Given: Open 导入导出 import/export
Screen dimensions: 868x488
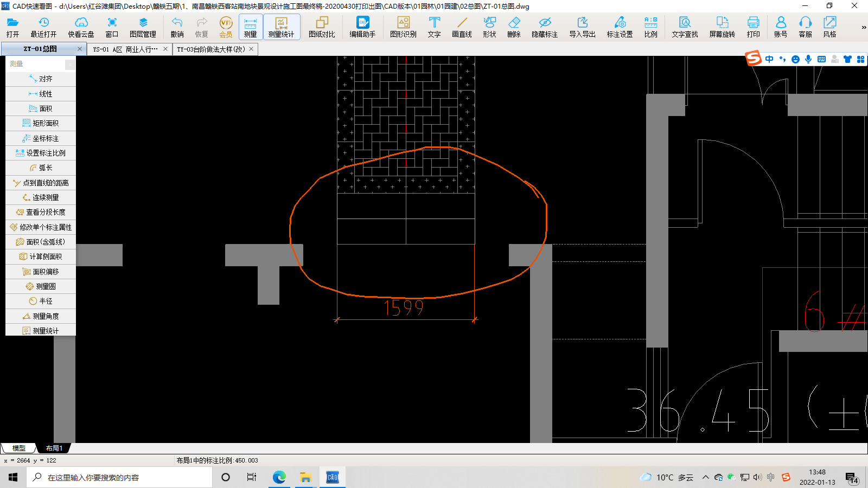Looking at the screenshot, I should tap(582, 27).
